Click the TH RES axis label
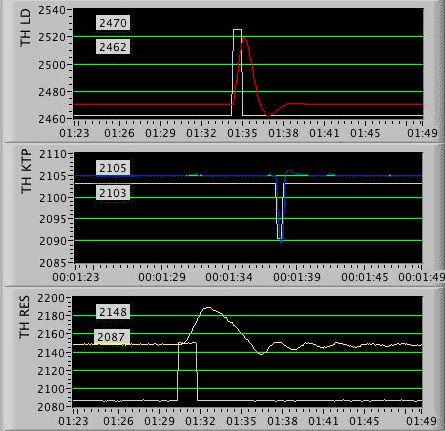 pyautogui.click(x=25, y=317)
